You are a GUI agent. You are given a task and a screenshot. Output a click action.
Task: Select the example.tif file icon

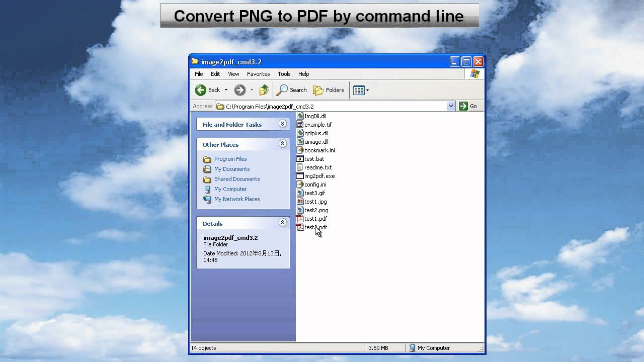(300, 125)
